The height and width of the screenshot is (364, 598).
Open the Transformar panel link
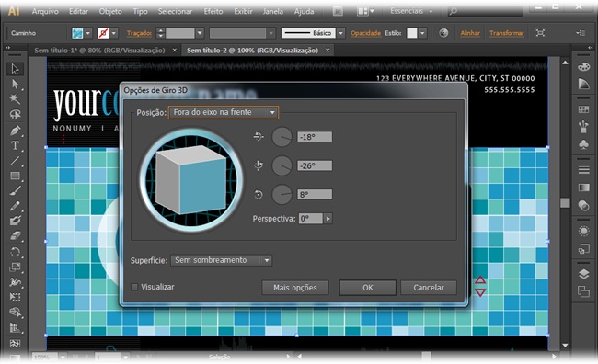tap(507, 33)
